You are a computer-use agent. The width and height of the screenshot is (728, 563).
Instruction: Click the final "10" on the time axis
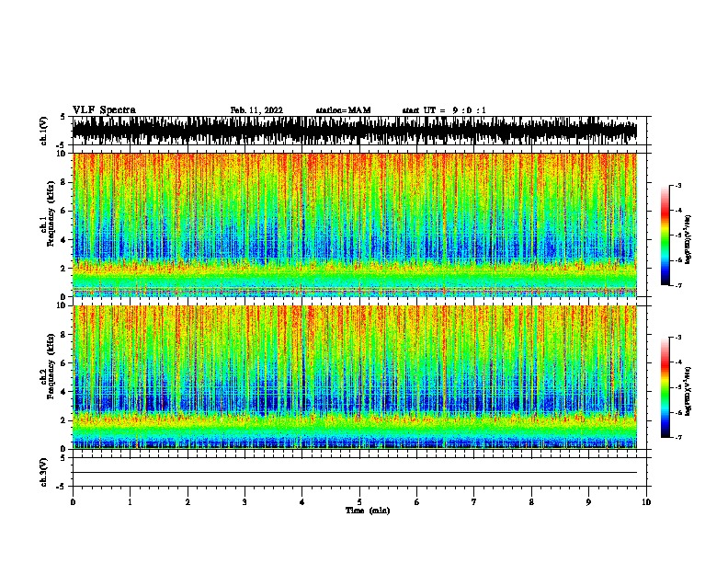tap(646, 502)
